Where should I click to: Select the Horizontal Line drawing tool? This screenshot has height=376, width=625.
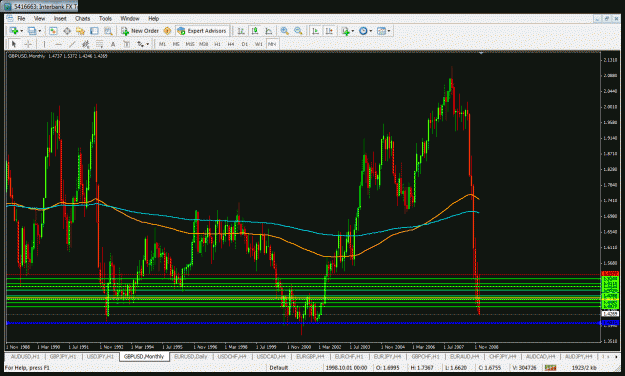tap(58, 44)
